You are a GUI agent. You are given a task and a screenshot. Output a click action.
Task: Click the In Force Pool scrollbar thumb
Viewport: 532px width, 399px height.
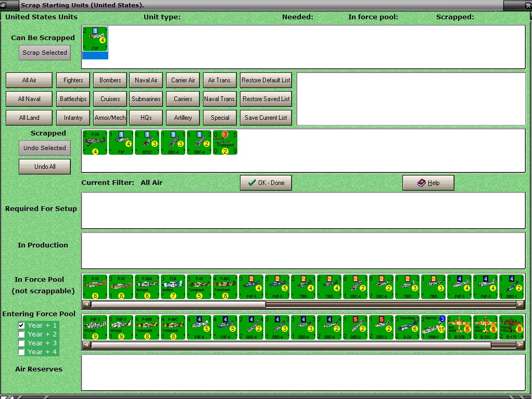178,304
